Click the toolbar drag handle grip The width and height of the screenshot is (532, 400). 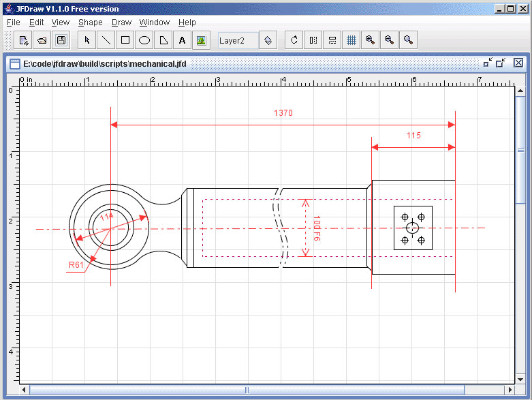click(7, 40)
